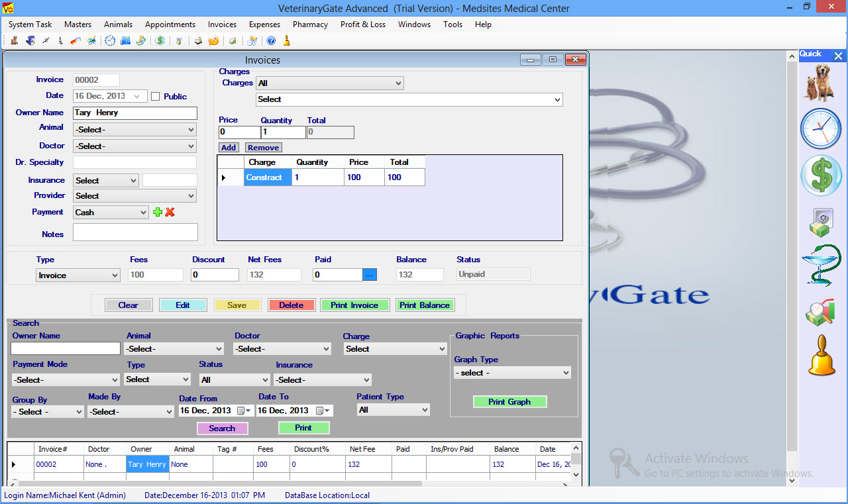Image resolution: width=848 pixels, height=504 pixels.
Task: Toggle the Public checkbox
Action: point(156,97)
